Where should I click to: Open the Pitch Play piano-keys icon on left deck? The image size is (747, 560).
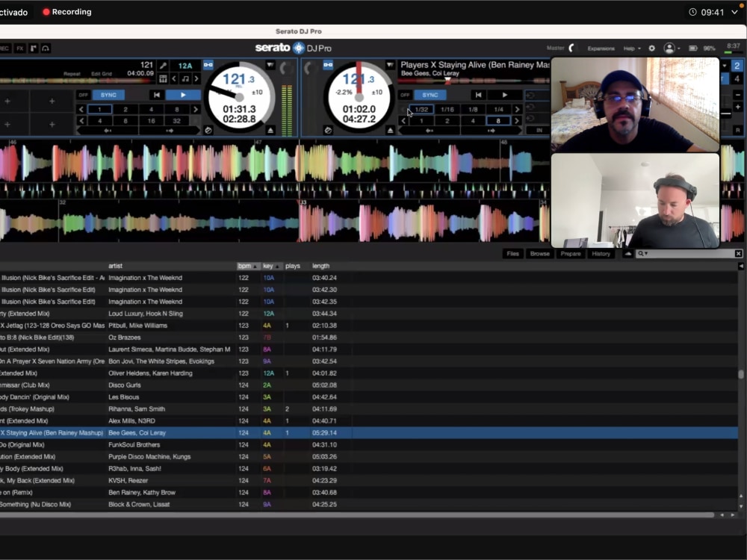[x=163, y=78]
